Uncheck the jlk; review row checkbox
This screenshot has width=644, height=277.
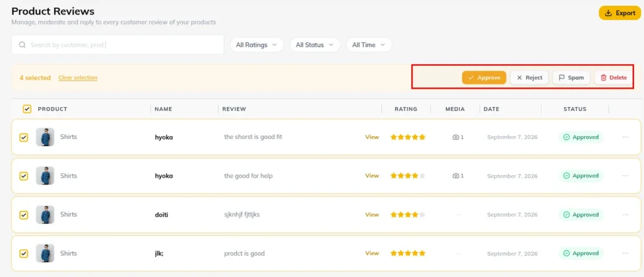(24, 253)
